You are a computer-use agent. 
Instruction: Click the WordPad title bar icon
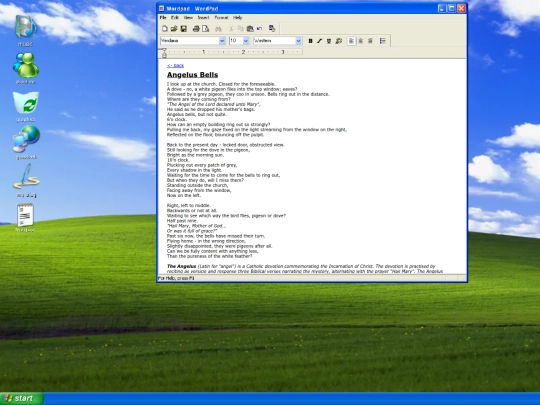tap(162, 9)
